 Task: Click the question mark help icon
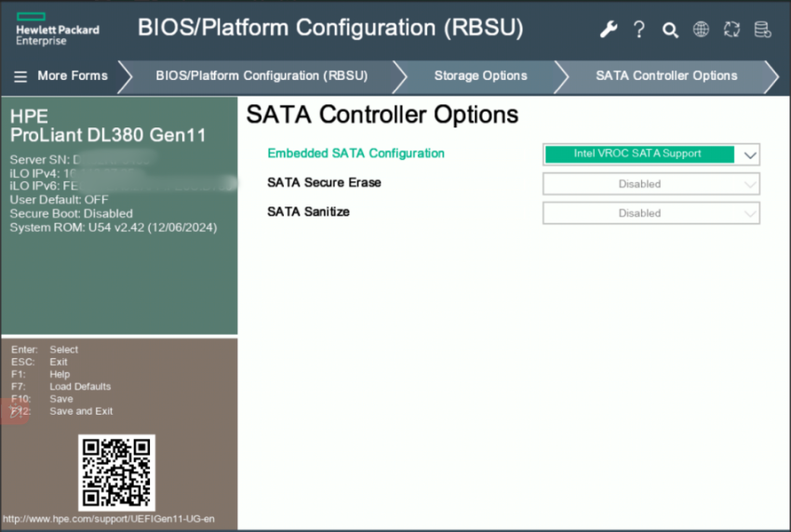click(x=639, y=29)
